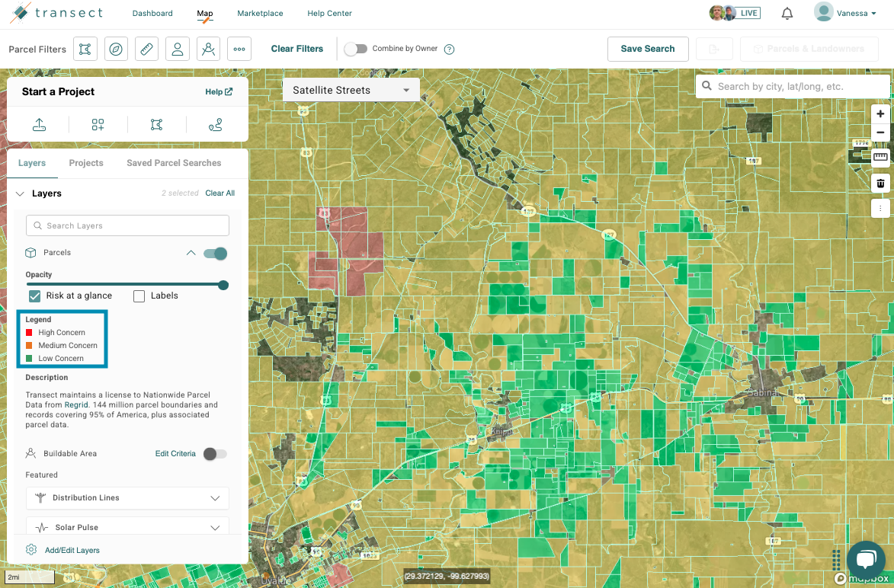The width and height of the screenshot is (894, 588).
Task: Click the compass parcel filter icon
Action: [116, 49]
